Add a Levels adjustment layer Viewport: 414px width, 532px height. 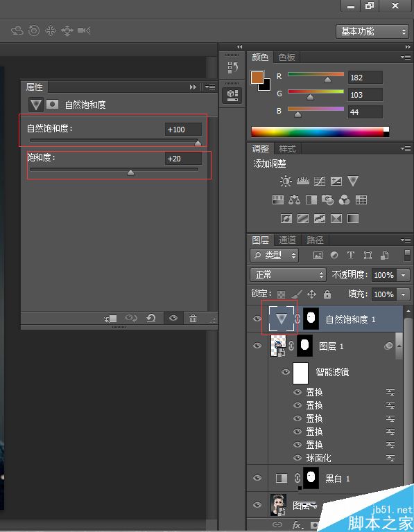click(x=302, y=181)
